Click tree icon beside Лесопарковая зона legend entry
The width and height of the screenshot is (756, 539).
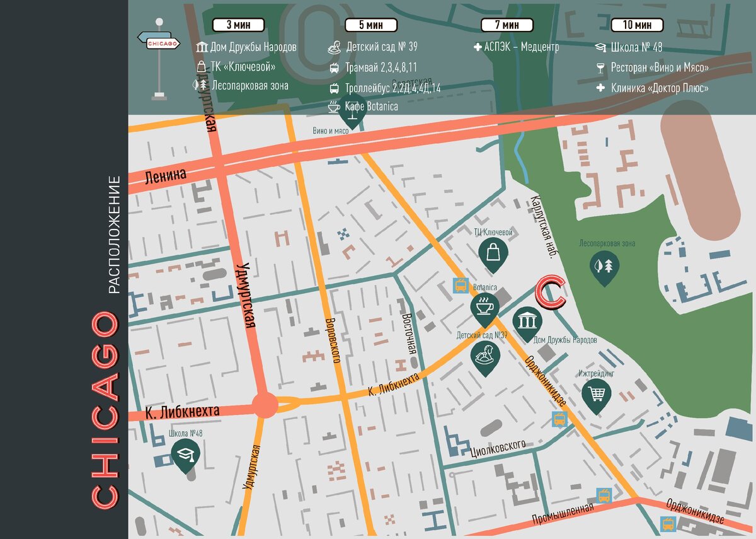(x=200, y=85)
